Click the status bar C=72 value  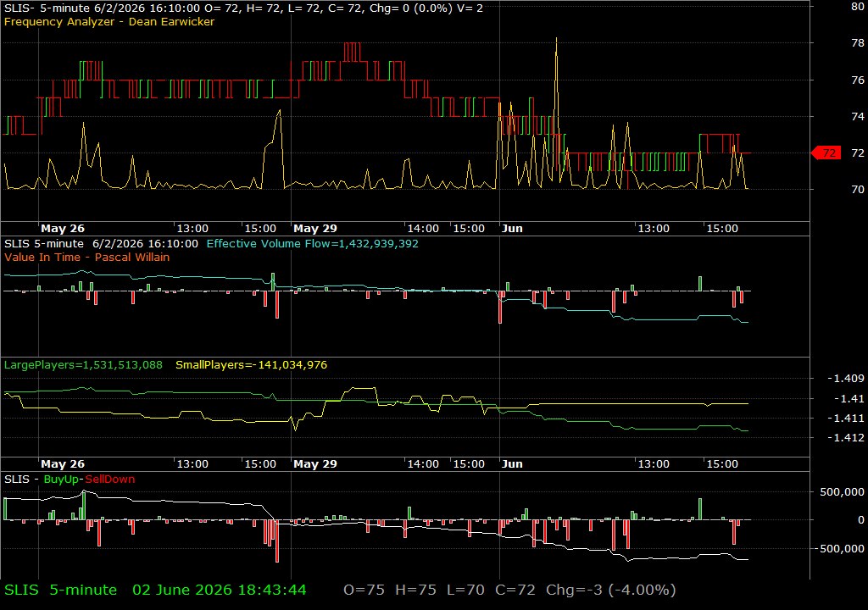click(515, 590)
